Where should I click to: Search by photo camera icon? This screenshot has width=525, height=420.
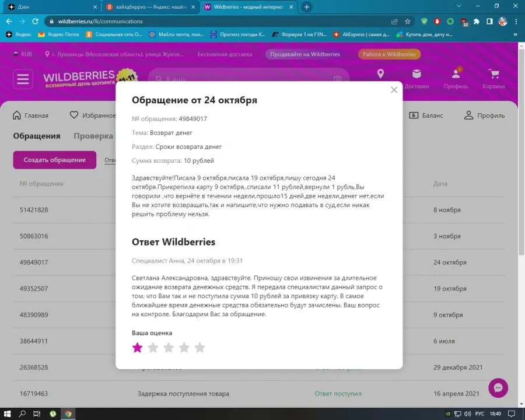[x=338, y=78]
